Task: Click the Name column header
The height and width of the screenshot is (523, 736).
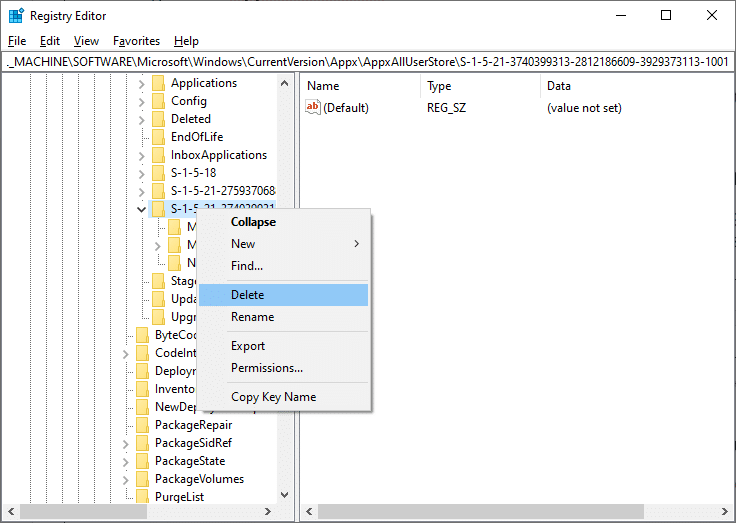Action: coord(360,86)
